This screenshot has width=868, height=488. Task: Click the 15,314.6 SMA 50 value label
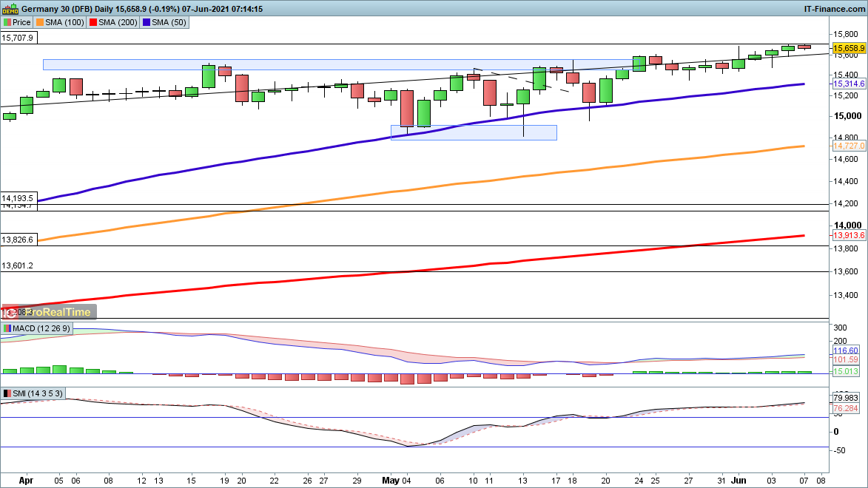tap(849, 84)
